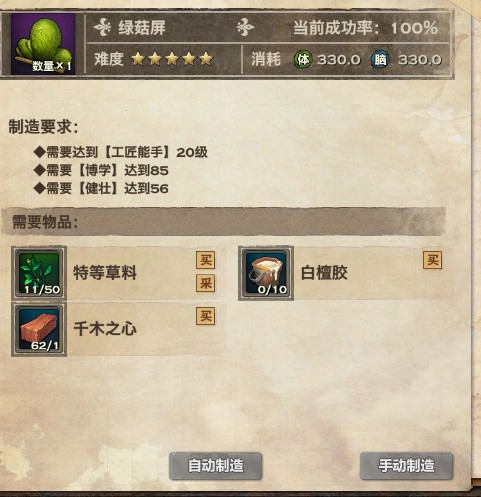Image resolution: width=481 pixels, height=497 pixels.
Task: Click the 工匠能手 20级 requirement line
Action: (121, 152)
